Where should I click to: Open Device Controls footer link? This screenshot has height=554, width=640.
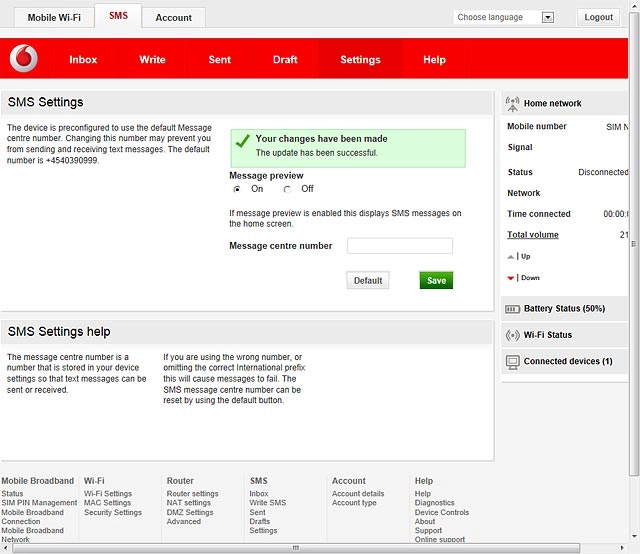coord(442,512)
